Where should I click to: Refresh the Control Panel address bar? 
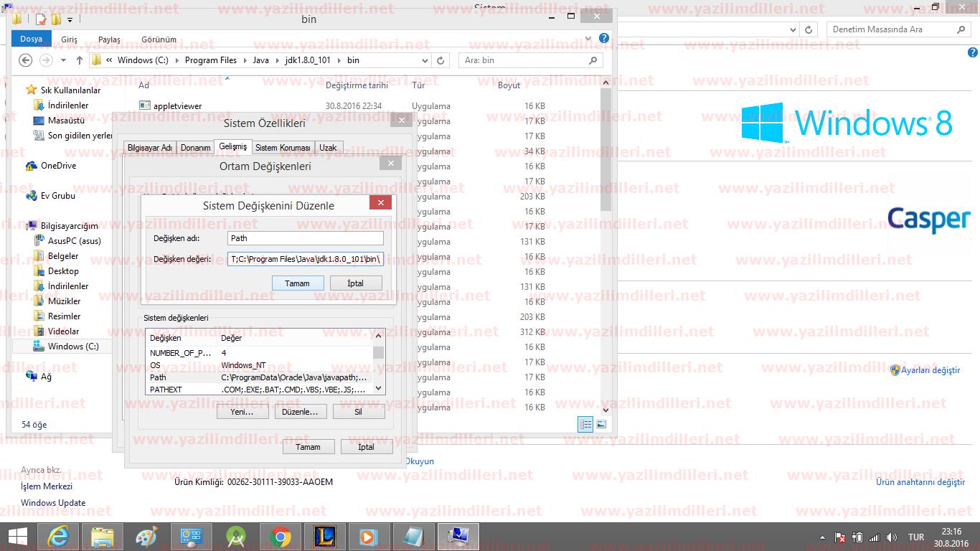pyautogui.click(x=809, y=29)
